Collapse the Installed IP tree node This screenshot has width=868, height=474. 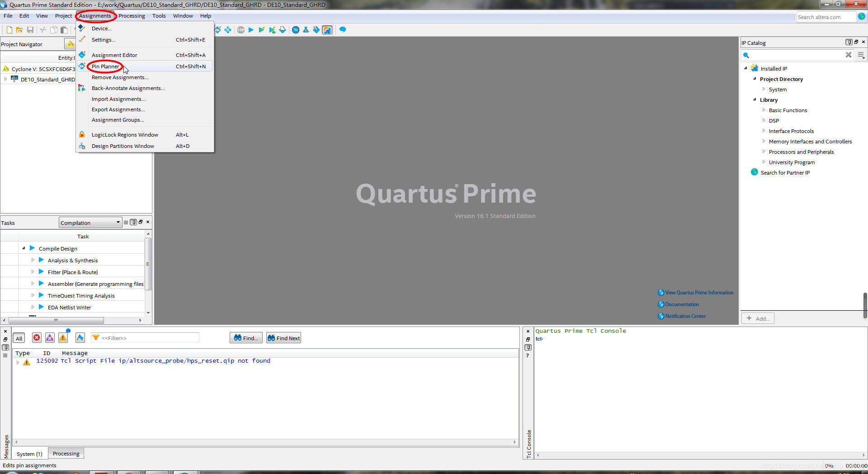[745, 68]
